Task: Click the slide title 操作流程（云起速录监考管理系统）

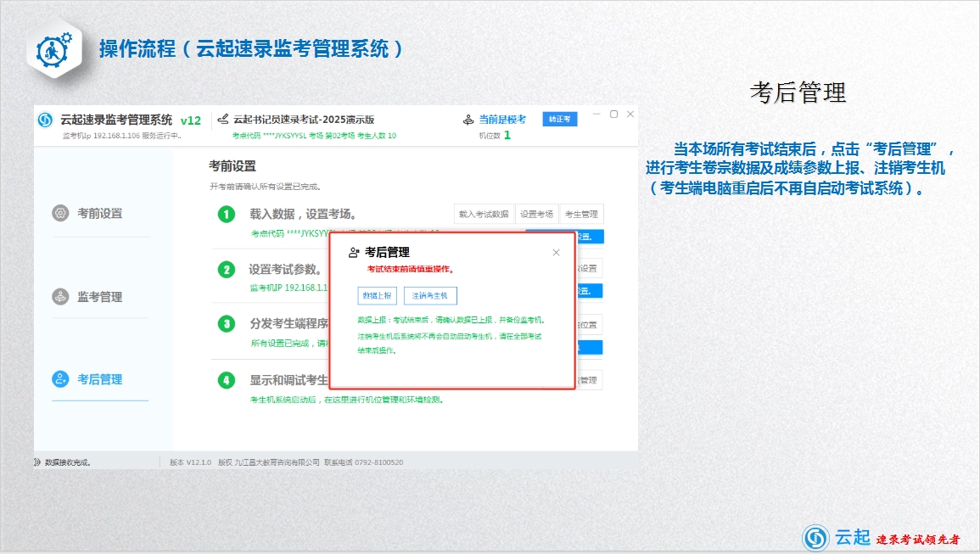Action: click(251, 48)
